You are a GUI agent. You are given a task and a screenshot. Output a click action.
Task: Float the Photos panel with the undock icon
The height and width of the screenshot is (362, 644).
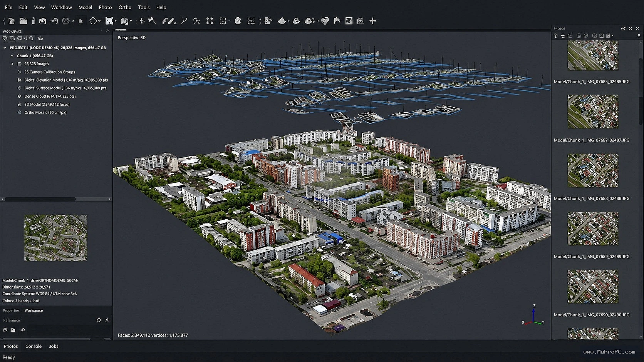tap(630, 28)
